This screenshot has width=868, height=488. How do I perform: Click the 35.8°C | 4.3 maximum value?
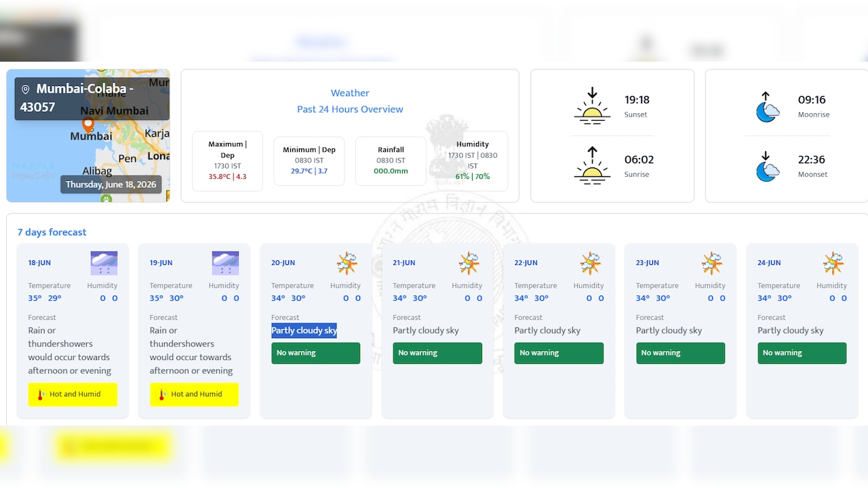[228, 177]
